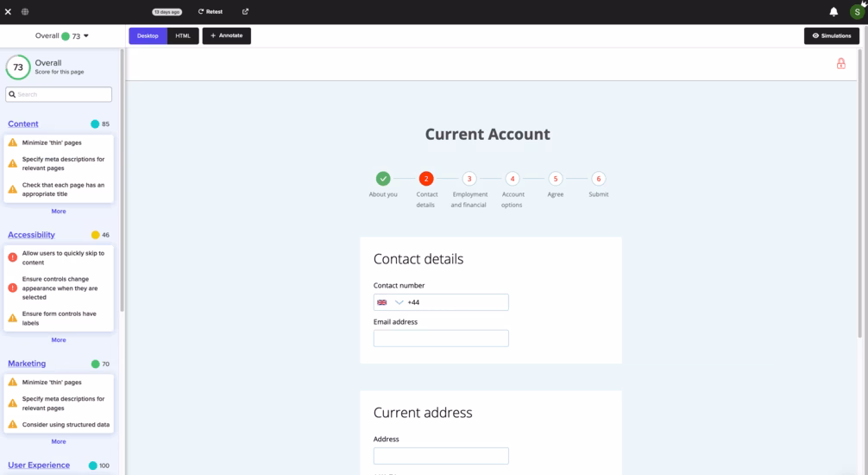Click red error icon for skip to content
868x475 pixels.
13,257
